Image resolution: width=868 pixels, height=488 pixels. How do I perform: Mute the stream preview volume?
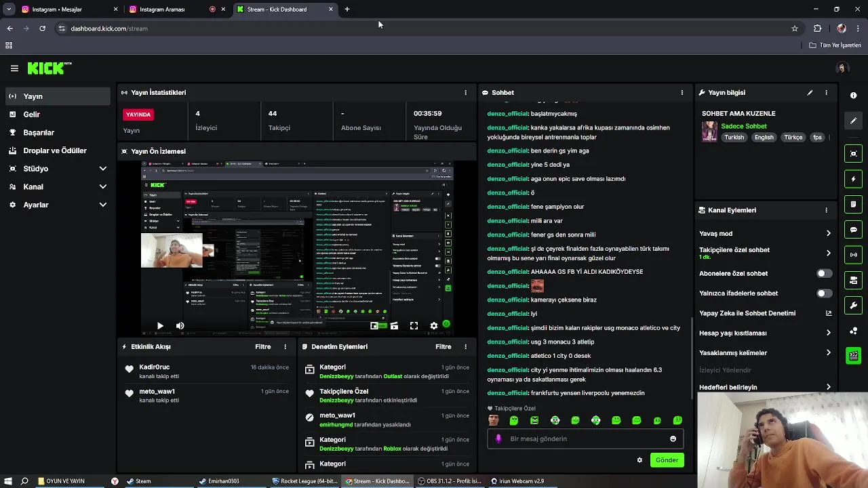click(180, 326)
